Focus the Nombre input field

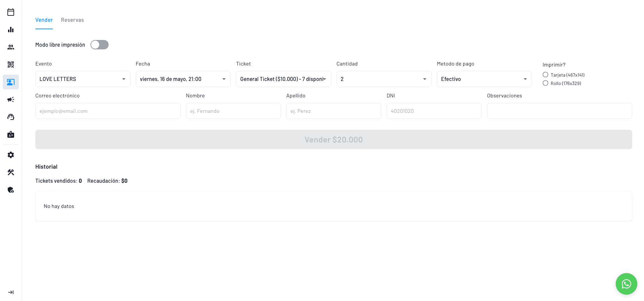tap(233, 111)
